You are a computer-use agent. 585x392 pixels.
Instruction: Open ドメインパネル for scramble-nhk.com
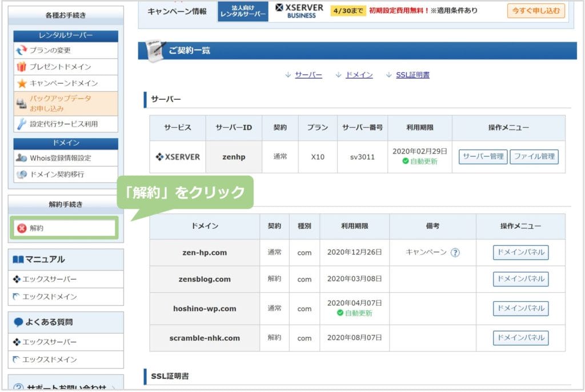pos(520,338)
